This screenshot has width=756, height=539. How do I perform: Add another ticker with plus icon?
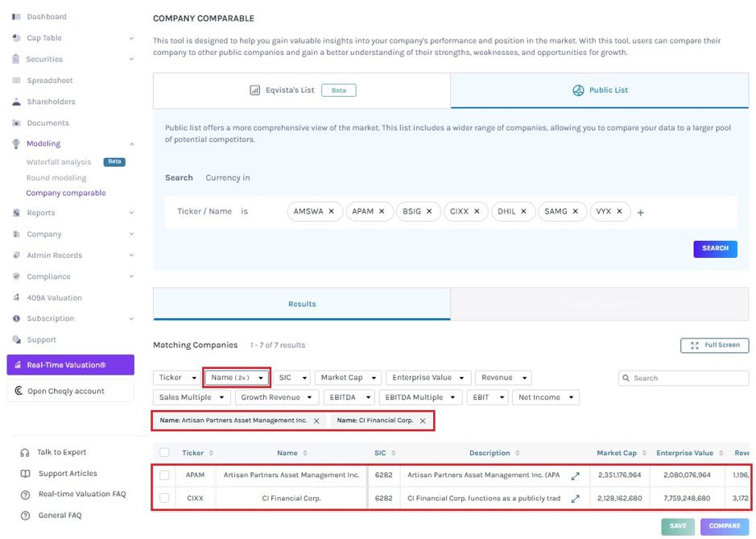pyautogui.click(x=640, y=213)
